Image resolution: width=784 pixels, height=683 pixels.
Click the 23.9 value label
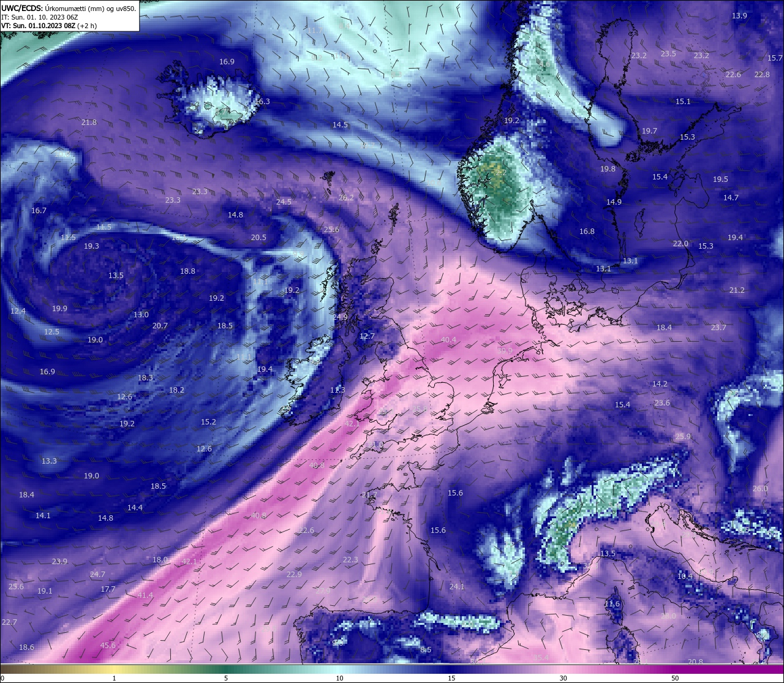(x=59, y=562)
